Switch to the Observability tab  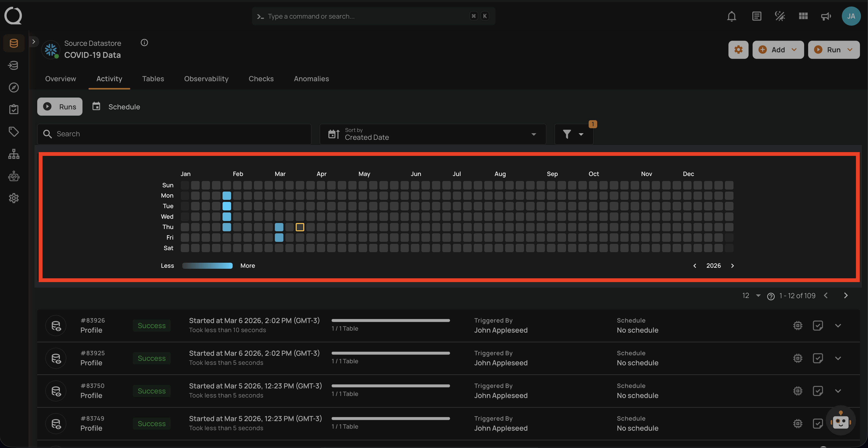(206, 78)
